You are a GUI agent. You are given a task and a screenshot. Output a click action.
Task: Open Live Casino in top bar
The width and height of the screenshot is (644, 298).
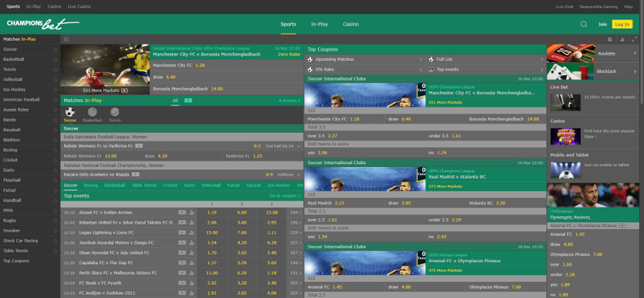[79, 7]
